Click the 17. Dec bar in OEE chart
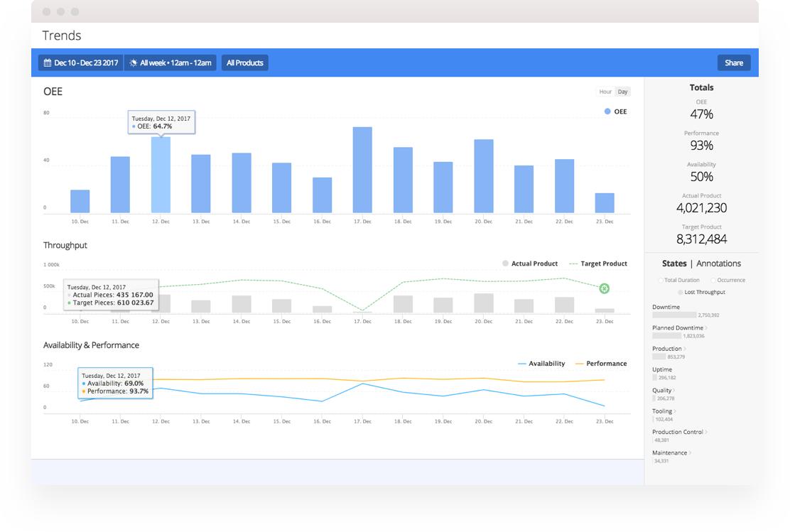The height and width of the screenshot is (532, 790). (362, 170)
